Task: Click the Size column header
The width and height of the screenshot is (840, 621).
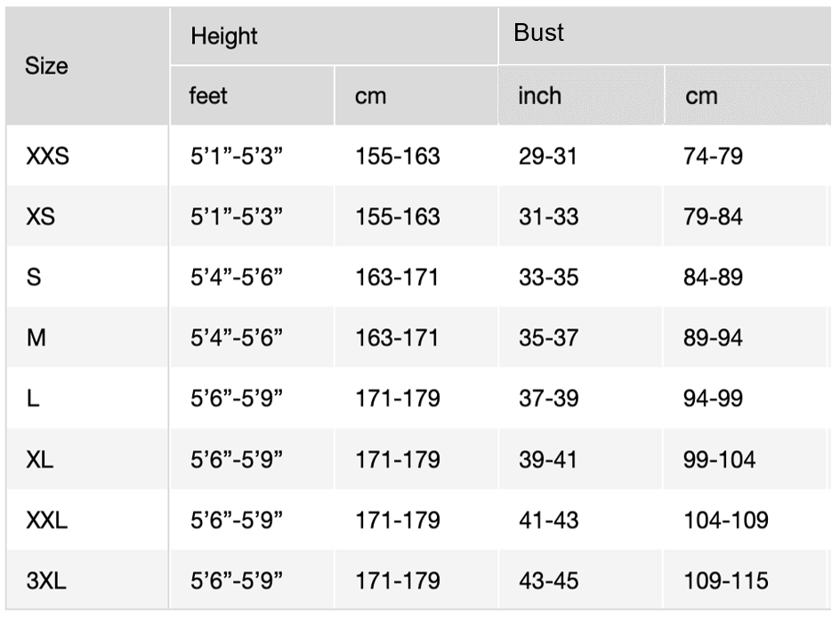Action: click(x=46, y=66)
